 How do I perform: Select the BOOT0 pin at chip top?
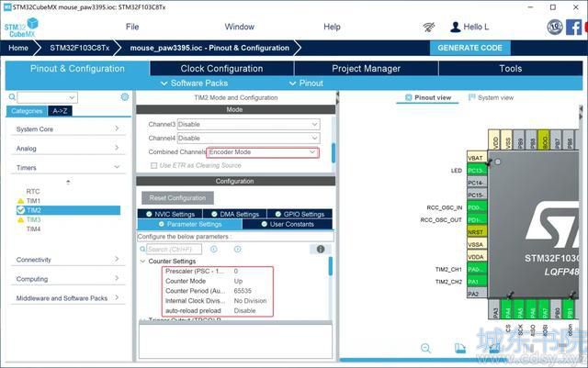[544, 139]
